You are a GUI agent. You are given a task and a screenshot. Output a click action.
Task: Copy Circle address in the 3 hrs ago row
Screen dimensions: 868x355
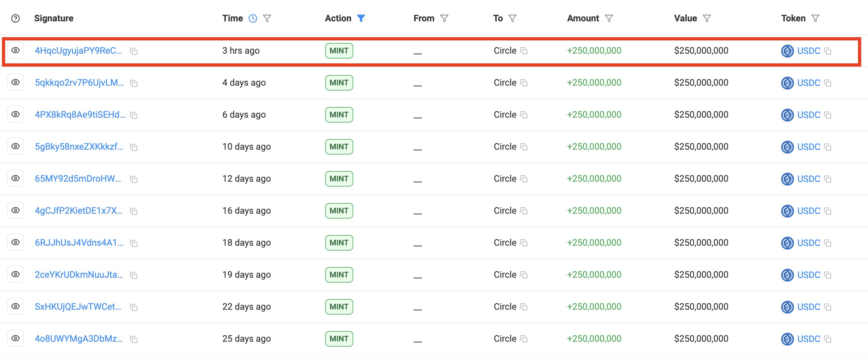524,51
